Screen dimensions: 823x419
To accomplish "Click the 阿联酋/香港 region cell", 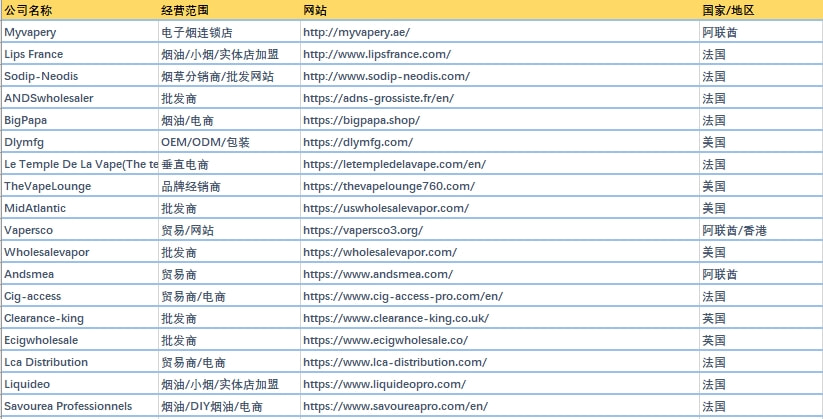I will coord(734,230).
